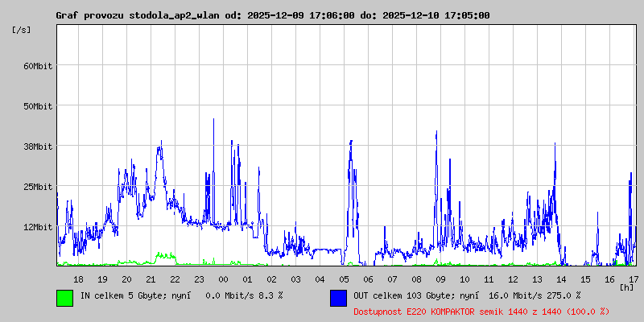Screen dimensions: 644x322
Task: Click the '13' hour tick label
Action: point(537,279)
